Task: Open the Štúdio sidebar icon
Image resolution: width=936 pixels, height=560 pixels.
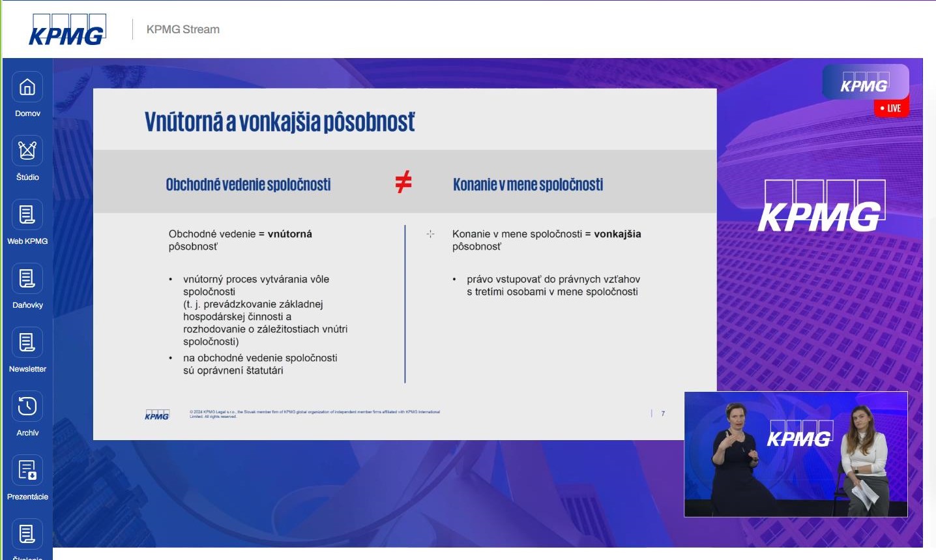Action: click(27, 151)
